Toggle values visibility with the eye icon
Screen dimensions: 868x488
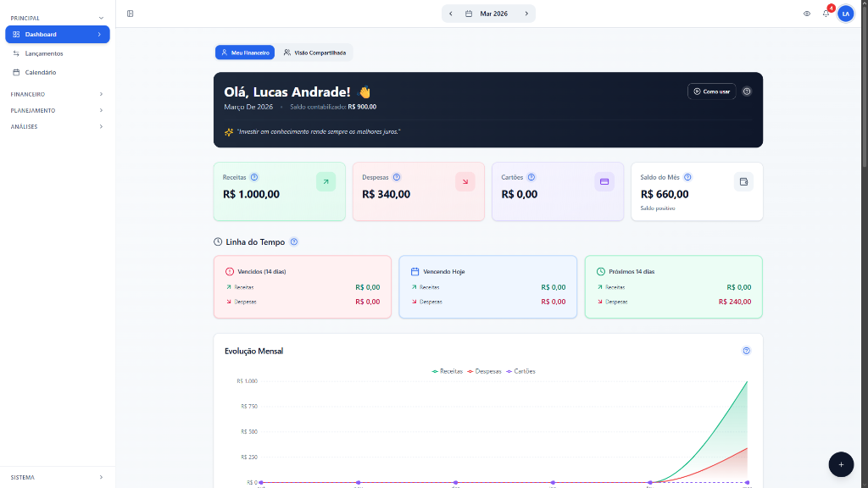pyautogui.click(x=807, y=14)
